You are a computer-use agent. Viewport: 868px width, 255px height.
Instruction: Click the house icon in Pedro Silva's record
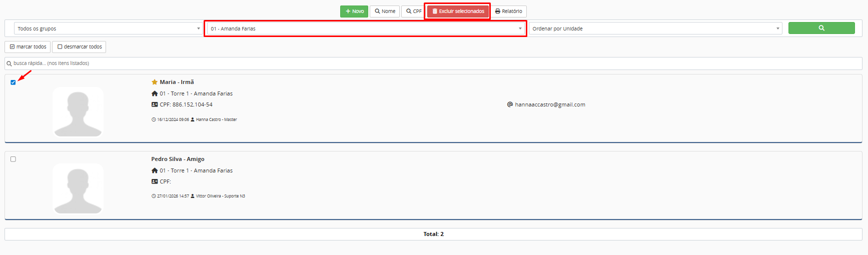[155, 170]
